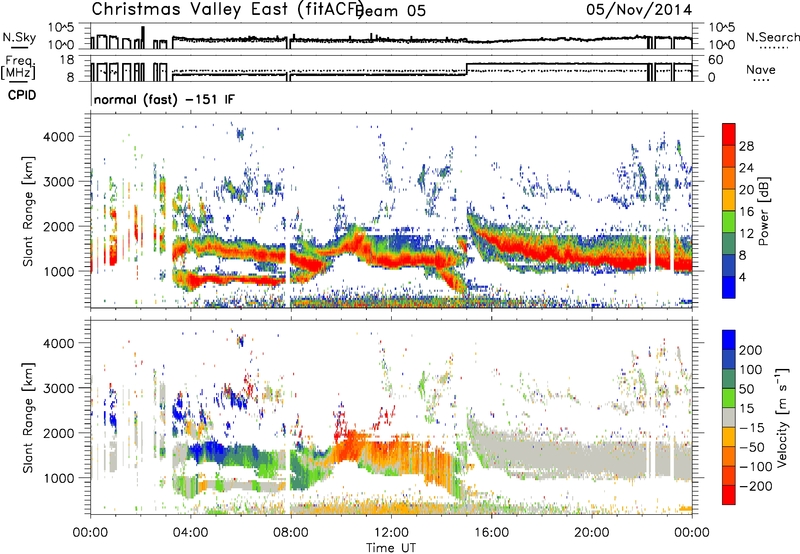The width and height of the screenshot is (800, 554).
Task: Click the '16' tick on Power scale
Action: (746, 212)
